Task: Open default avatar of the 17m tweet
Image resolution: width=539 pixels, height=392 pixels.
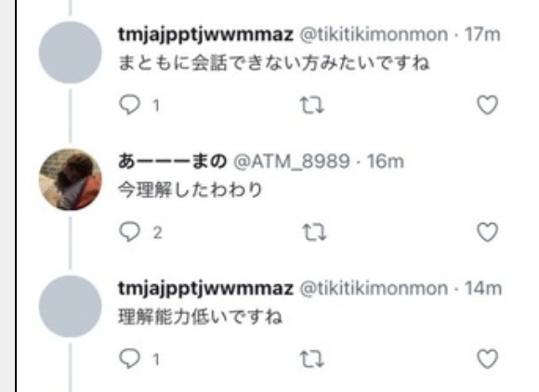Action: tap(70, 52)
